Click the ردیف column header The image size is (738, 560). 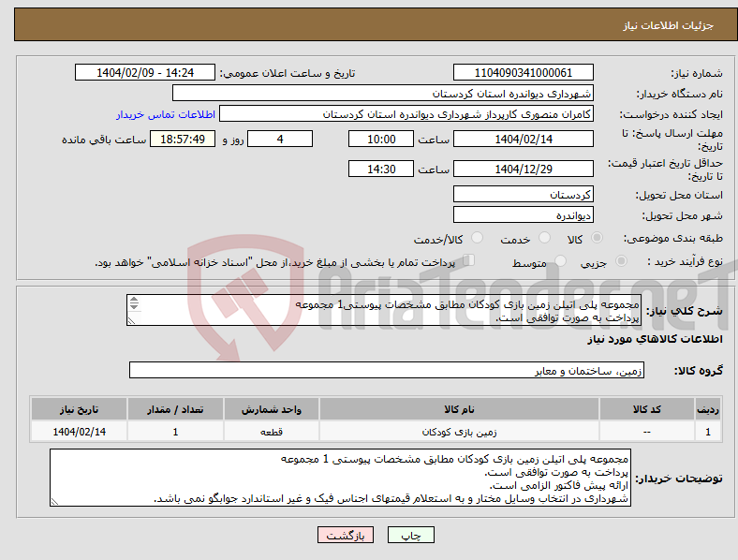tap(708, 409)
